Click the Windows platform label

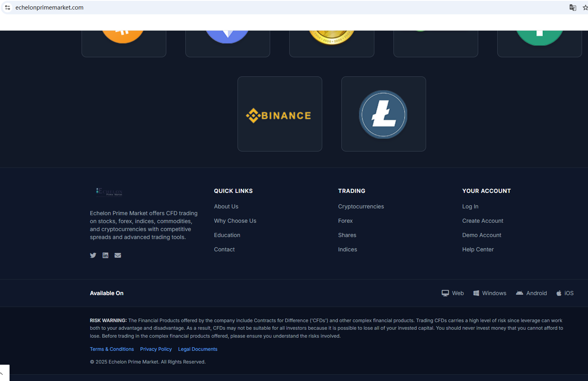coord(494,293)
